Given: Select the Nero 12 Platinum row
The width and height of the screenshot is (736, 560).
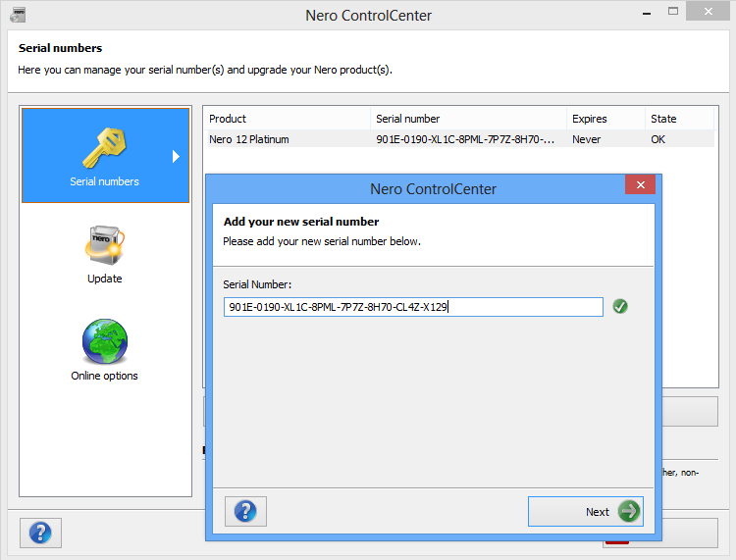Looking at the screenshot, I should pyautogui.click(x=461, y=139).
